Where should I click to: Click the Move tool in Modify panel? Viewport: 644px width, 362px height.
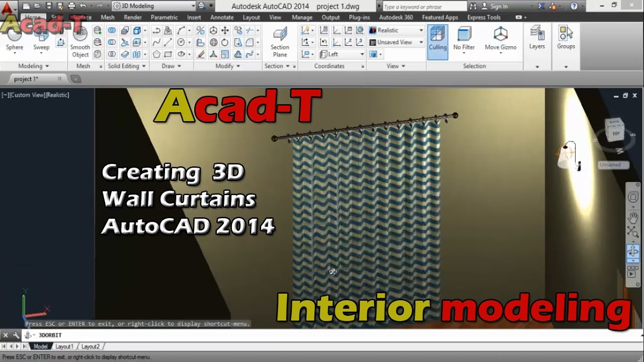[225, 30]
